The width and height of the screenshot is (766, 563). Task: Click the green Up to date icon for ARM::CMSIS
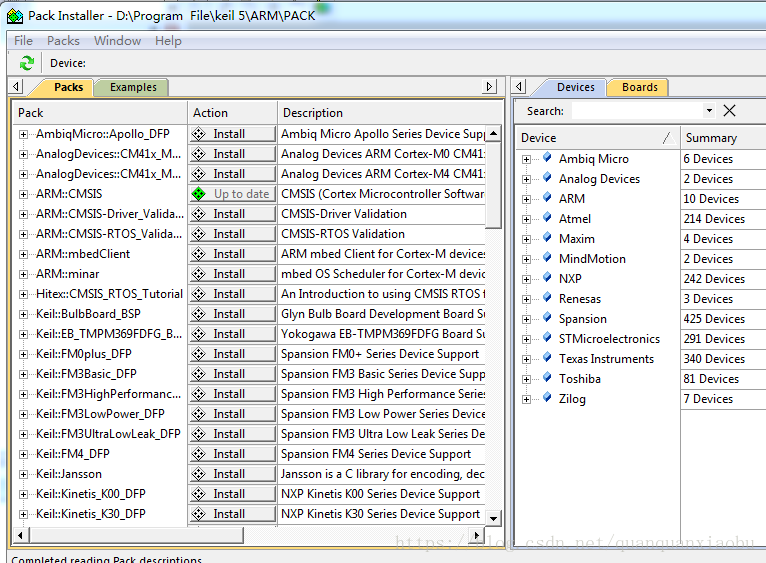[x=198, y=194]
